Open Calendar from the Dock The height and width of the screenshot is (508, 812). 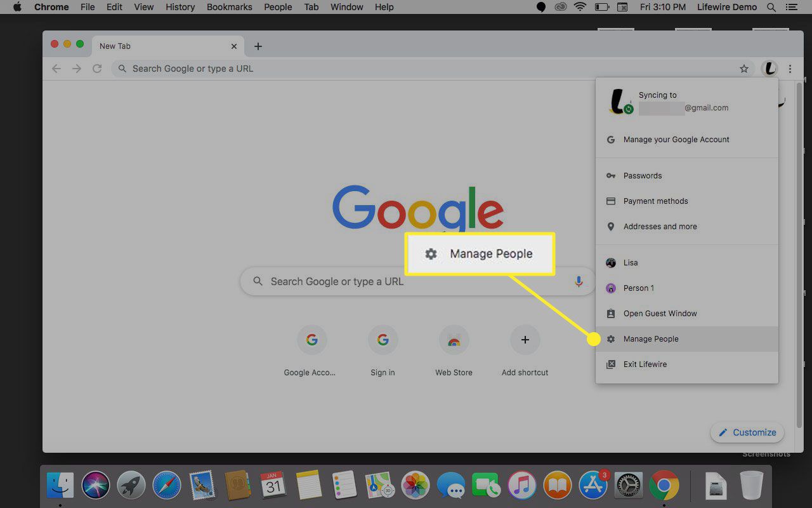pos(273,486)
